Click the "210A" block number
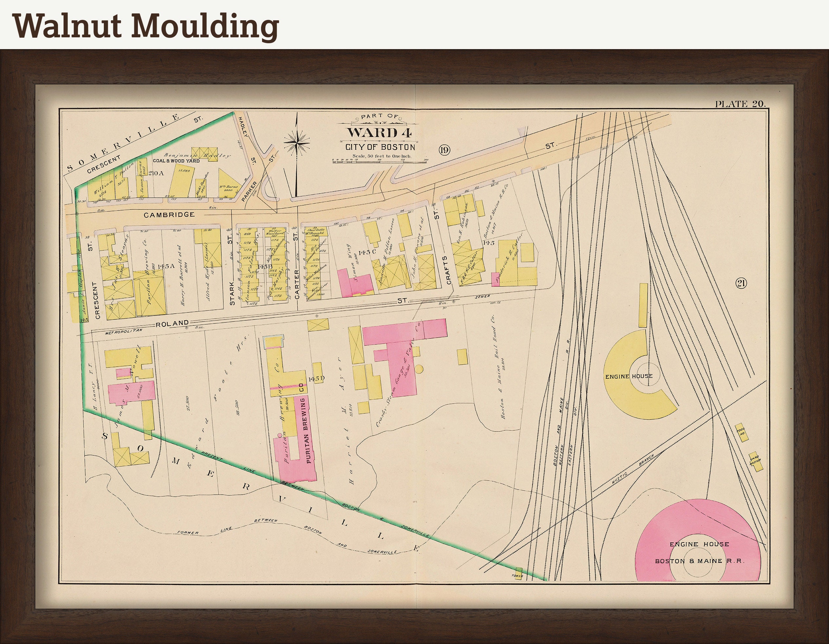The image size is (829, 644). point(156,174)
